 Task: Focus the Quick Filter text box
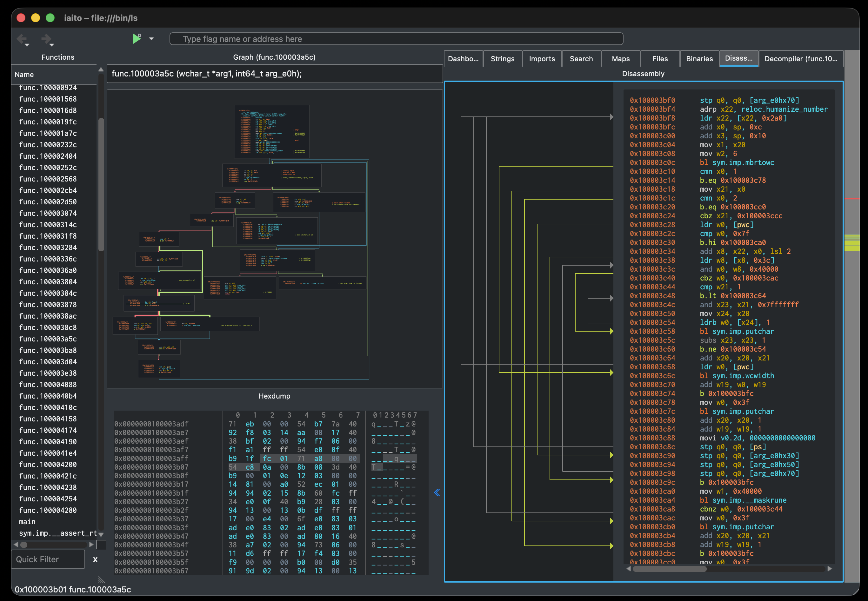[48, 559]
